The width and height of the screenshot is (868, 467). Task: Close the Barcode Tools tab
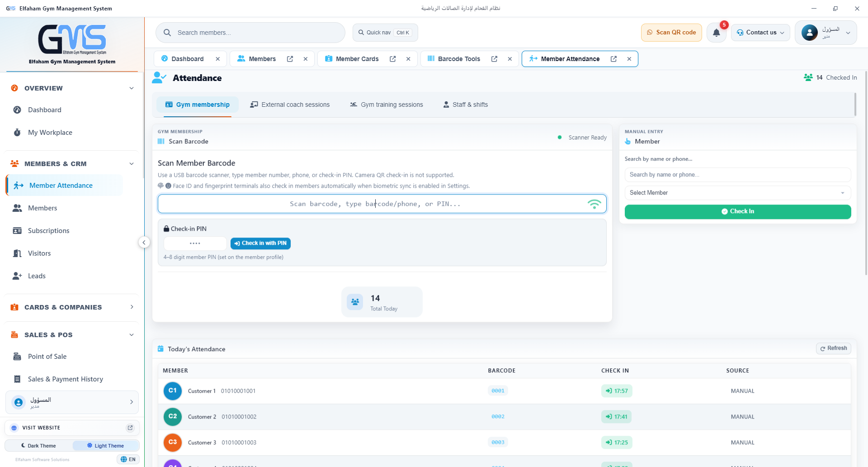tap(510, 59)
